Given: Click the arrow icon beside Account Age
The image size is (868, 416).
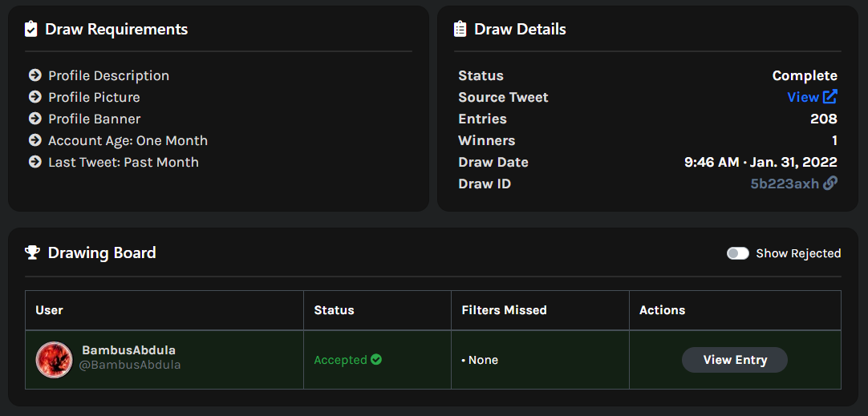Looking at the screenshot, I should (x=34, y=140).
